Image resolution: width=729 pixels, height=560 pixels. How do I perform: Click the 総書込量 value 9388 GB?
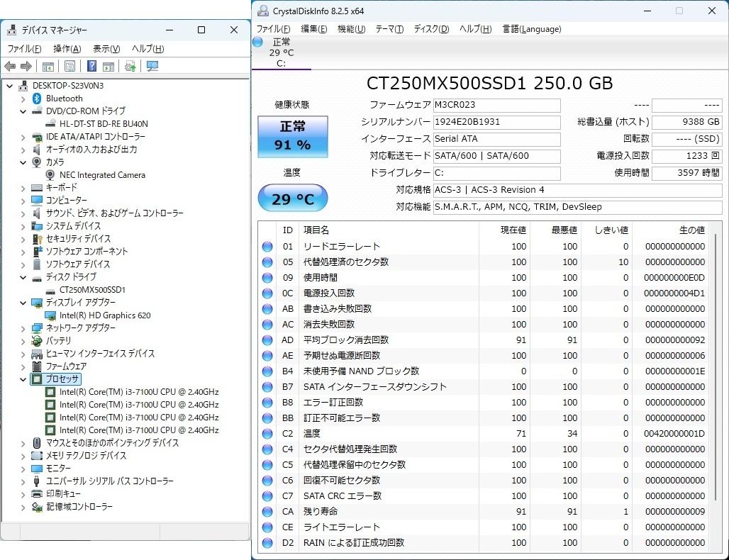686,122
